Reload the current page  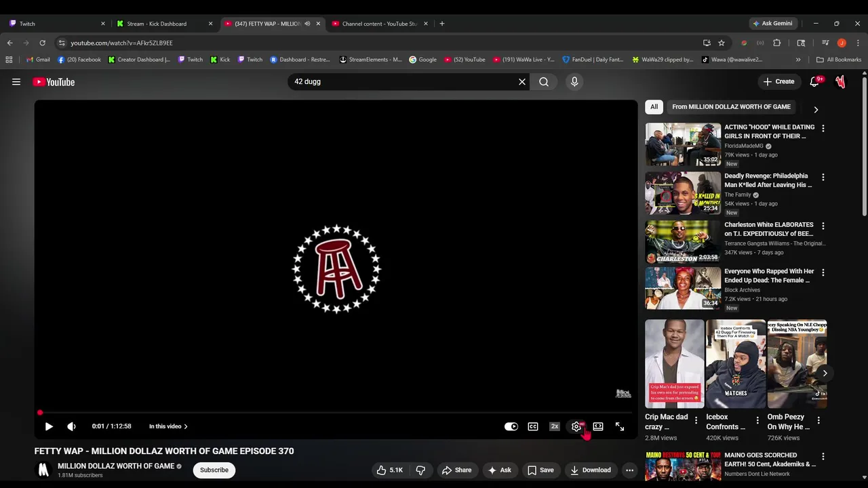pyautogui.click(x=42, y=43)
